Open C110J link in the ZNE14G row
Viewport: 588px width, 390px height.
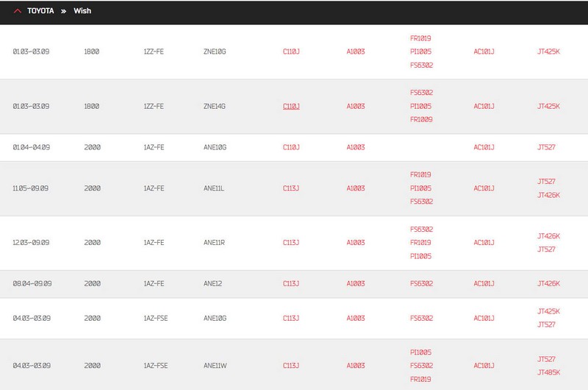(291, 107)
